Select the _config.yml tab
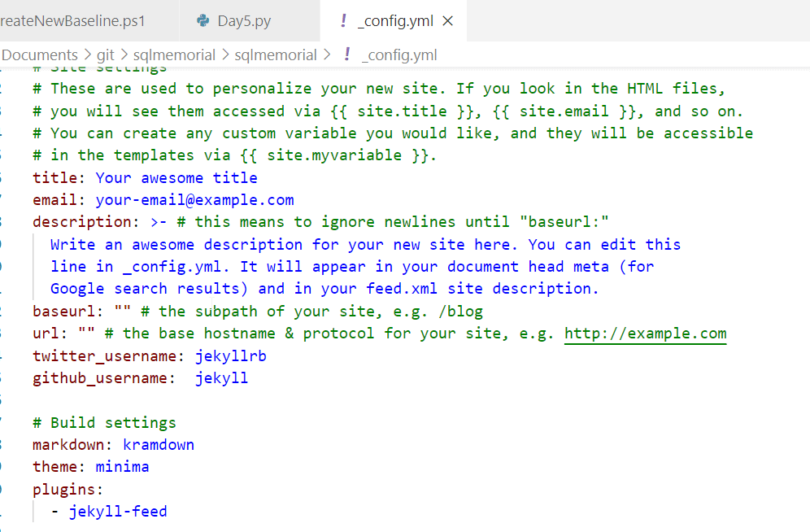The height and width of the screenshot is (532, 810). (393, 20)
